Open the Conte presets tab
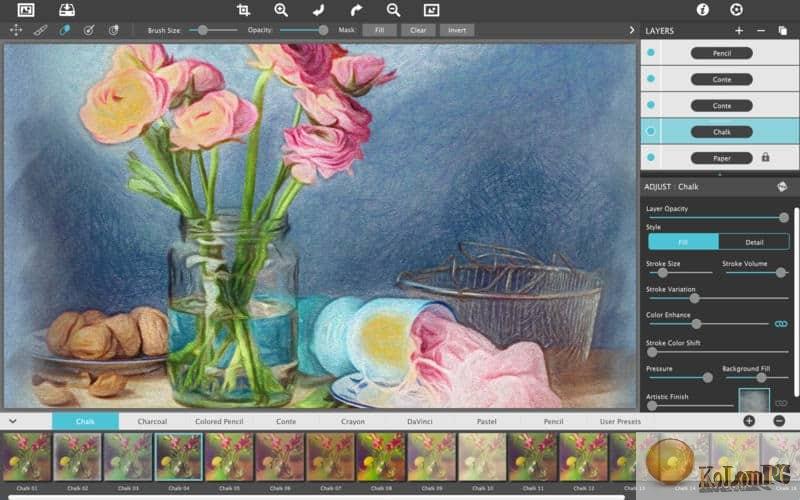This screenshot has width=800, height=500. (x=286, y=421)
